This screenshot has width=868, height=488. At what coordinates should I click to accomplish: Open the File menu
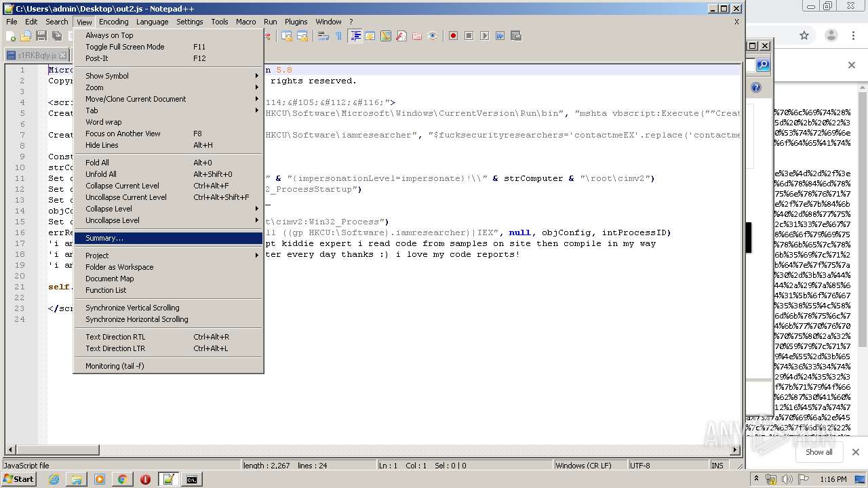(x=12, y=22)
